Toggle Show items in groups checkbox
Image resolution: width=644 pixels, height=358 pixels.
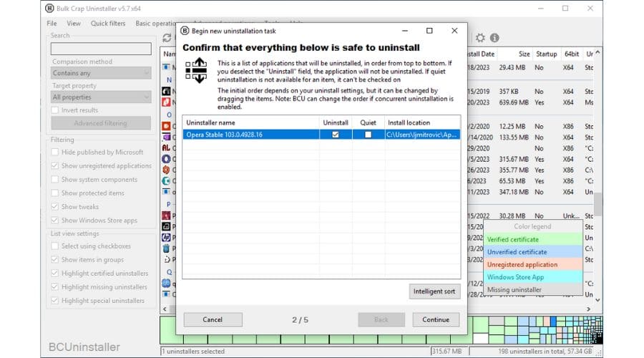point(55,259)
